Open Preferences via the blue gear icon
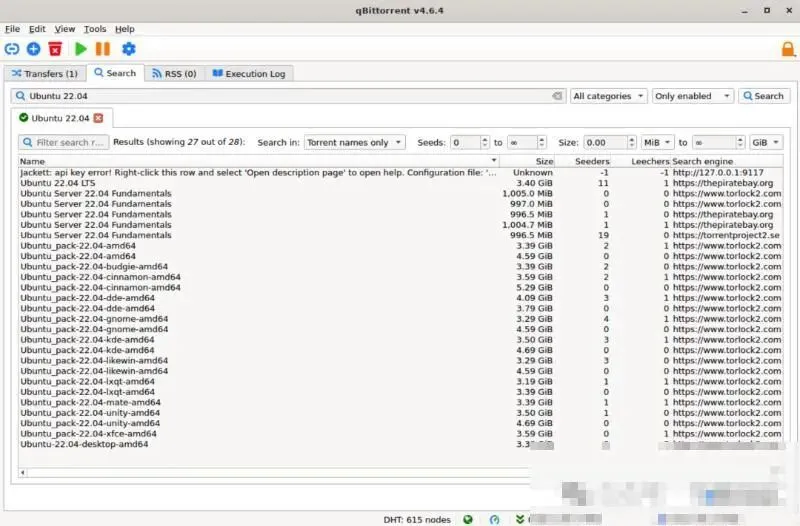This screenshot has width=800, height=526. pos(129,49)
